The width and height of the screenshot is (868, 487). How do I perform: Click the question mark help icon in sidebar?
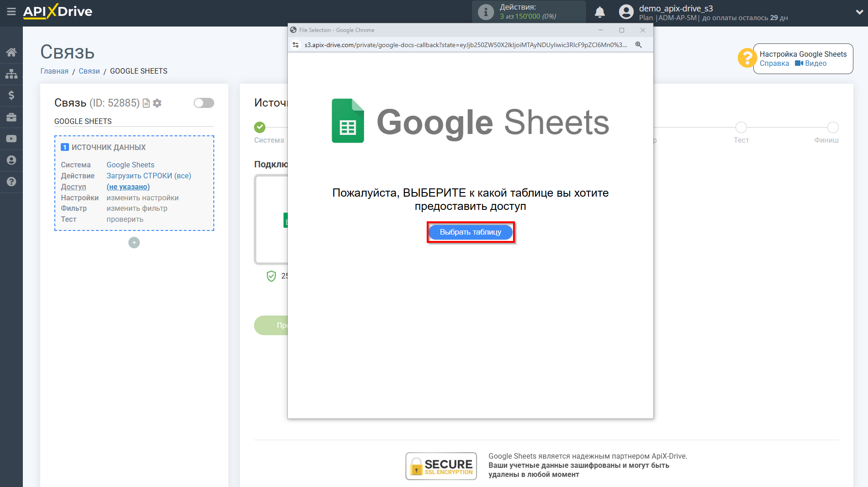(x=11, y=182)
